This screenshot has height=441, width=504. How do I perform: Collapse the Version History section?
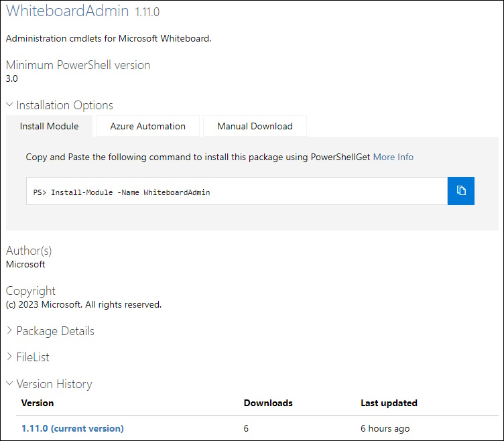[49, 384]
